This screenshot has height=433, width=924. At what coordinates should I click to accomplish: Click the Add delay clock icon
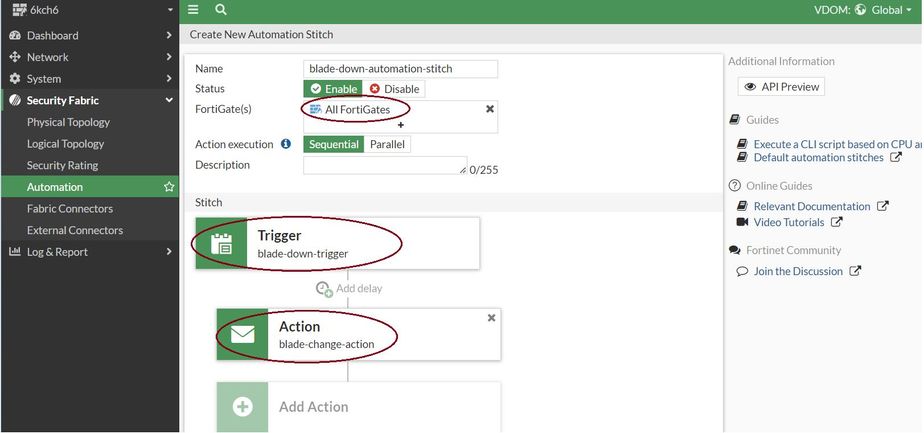[323, 289]
